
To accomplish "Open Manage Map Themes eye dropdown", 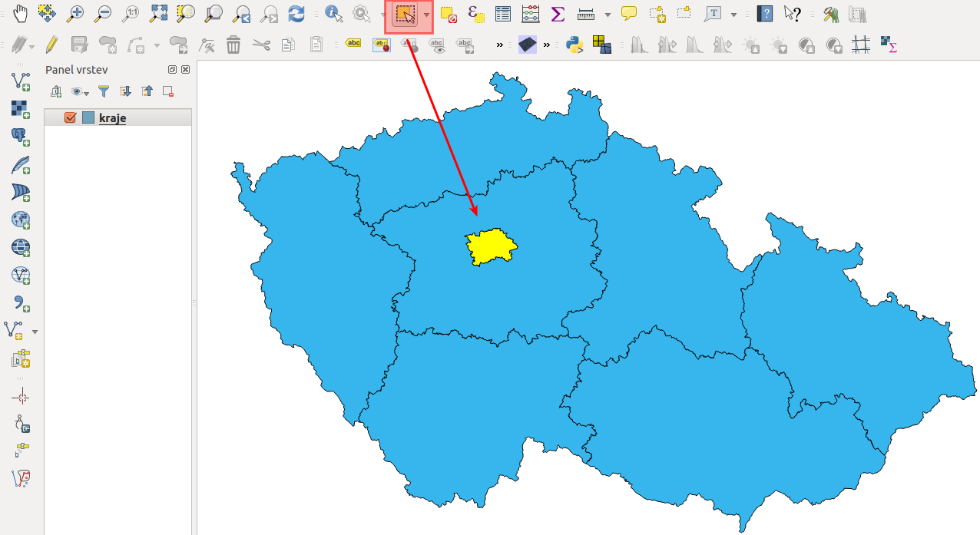I will pyautogui.click(x=79, y=91).
